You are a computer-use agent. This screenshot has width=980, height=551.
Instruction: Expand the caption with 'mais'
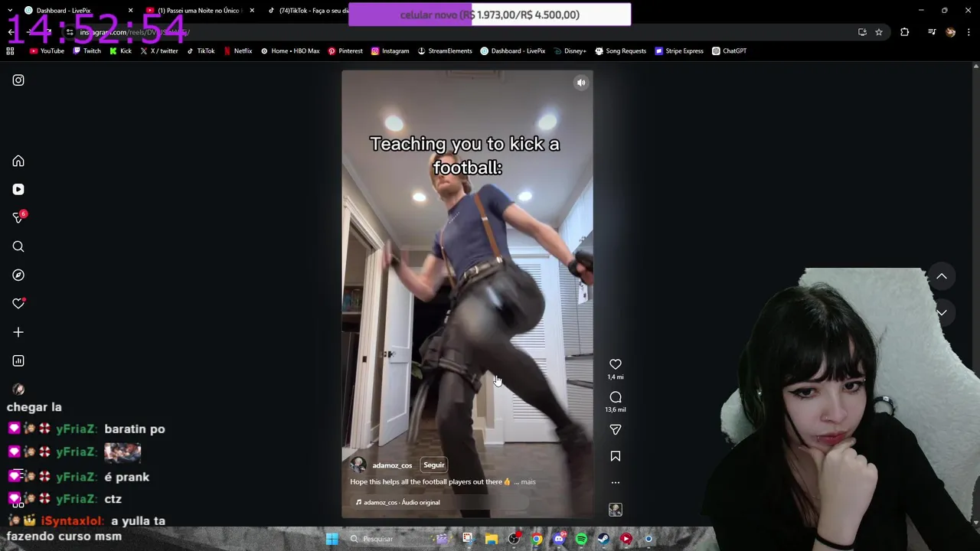(x=528, y=482)
